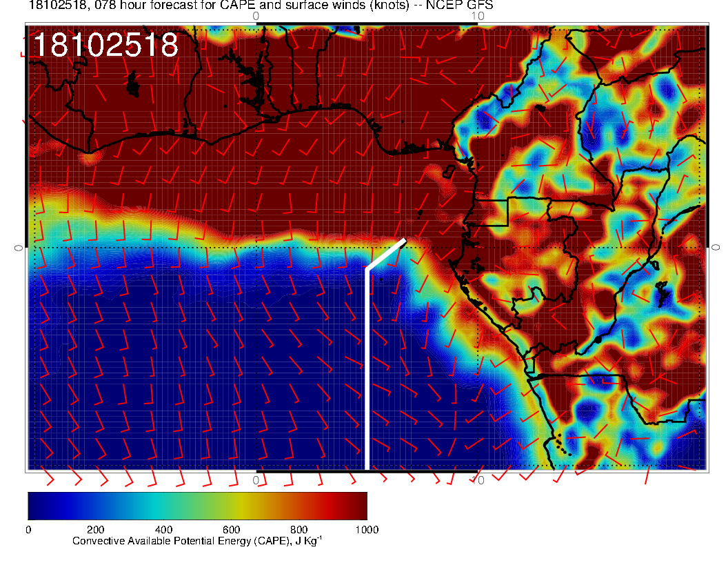
Task: Pick the dark red end of the colorbar
Action: (357, 506)
